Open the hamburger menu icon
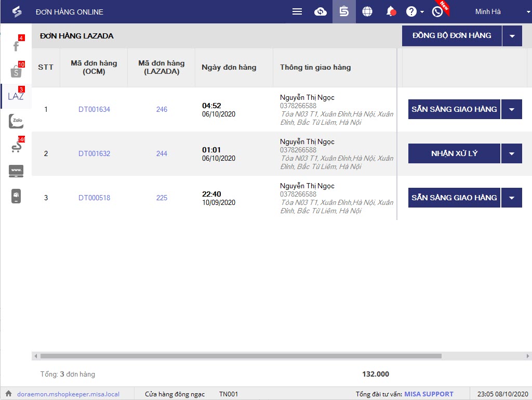The width and height of the screenshot is (532, 400). coord(297,12)
